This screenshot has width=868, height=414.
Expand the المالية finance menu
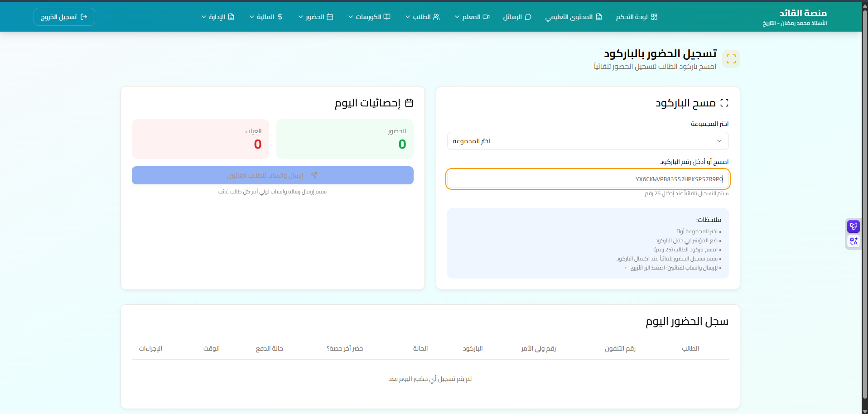point(266,17)
